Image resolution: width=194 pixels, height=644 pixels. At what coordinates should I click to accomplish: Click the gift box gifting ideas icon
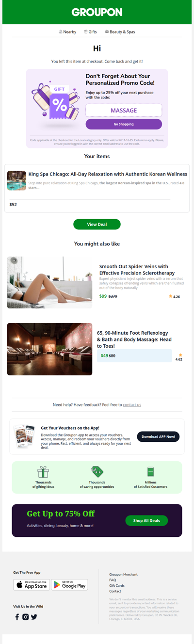coord(43,472)
